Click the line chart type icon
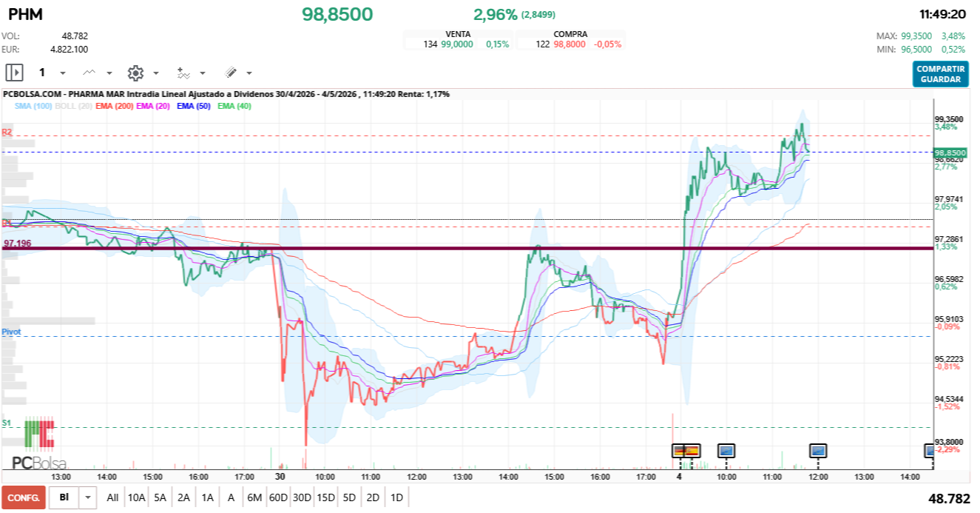 point(89,73)
